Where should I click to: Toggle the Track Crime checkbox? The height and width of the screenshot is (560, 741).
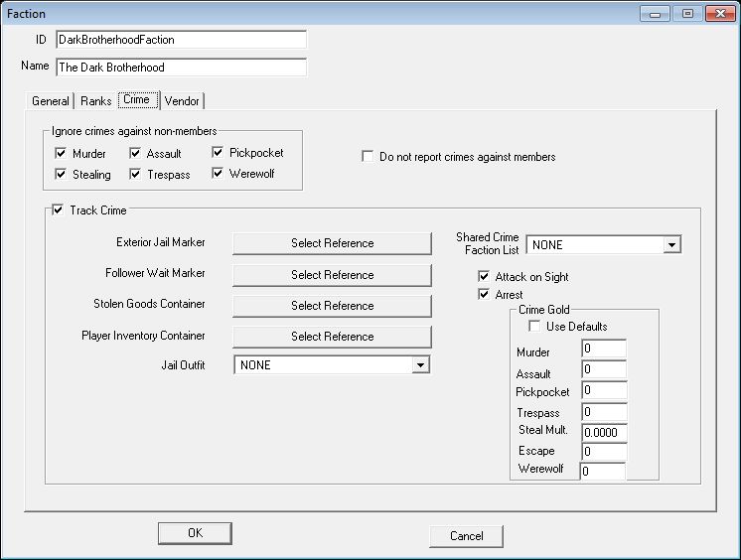(58, 210)
